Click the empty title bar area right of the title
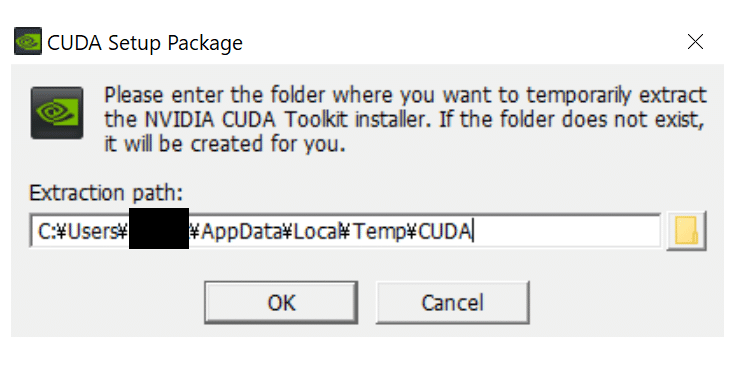Viewport: 755px width, 366px height. 462,42
